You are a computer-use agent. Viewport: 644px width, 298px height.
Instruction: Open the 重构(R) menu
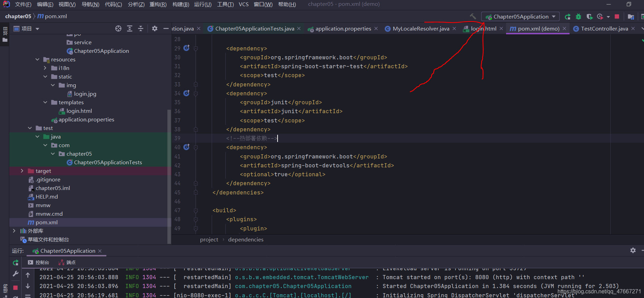158,4
